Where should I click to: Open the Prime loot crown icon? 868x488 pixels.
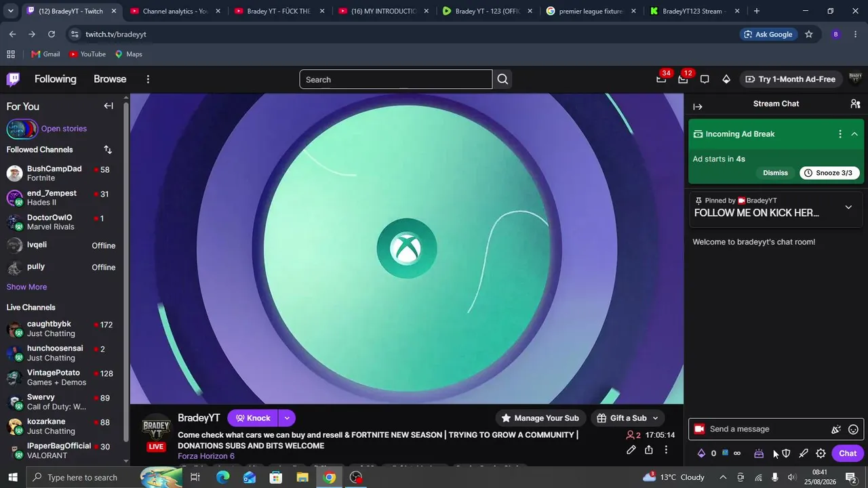coord(661,79)
